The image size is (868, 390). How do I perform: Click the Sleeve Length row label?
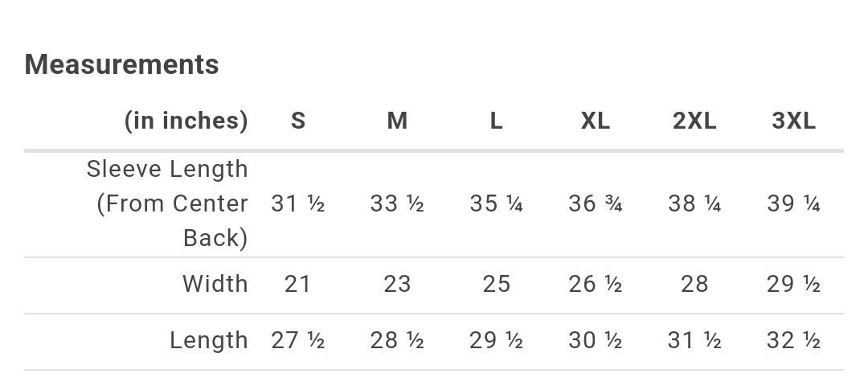[x=167, y=203]
